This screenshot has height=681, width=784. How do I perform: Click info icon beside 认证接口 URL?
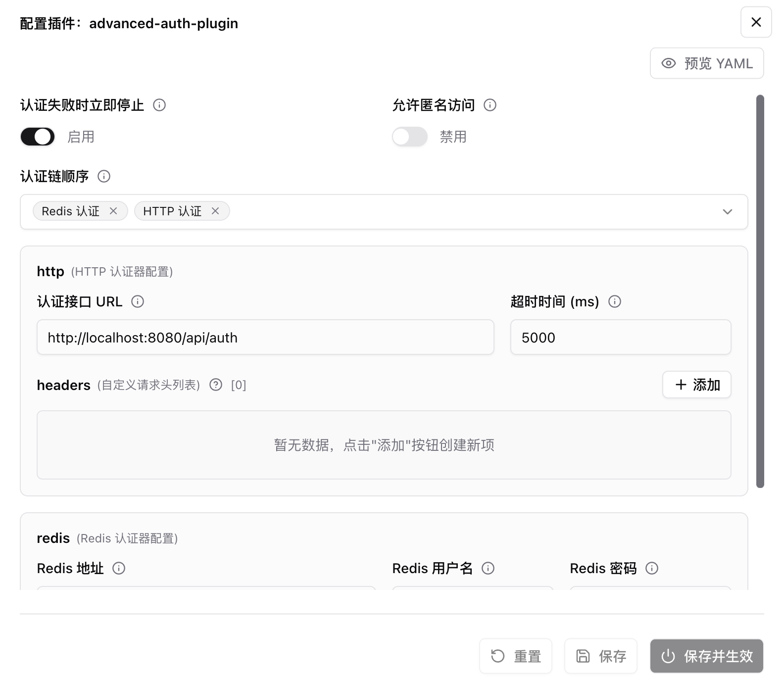tap(138, 301)
